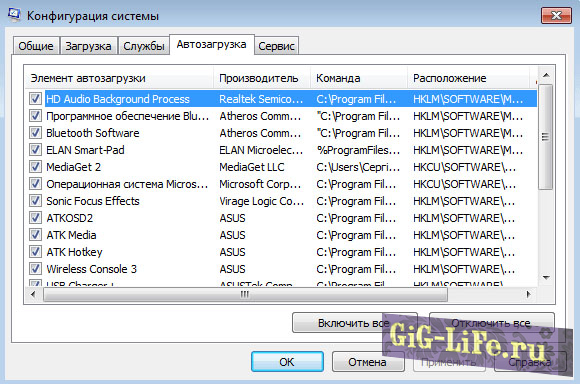Screen dimensions: 580x384
Task: Select the ELAN Smart-Pad entry
Action: [x=85, y=150]
